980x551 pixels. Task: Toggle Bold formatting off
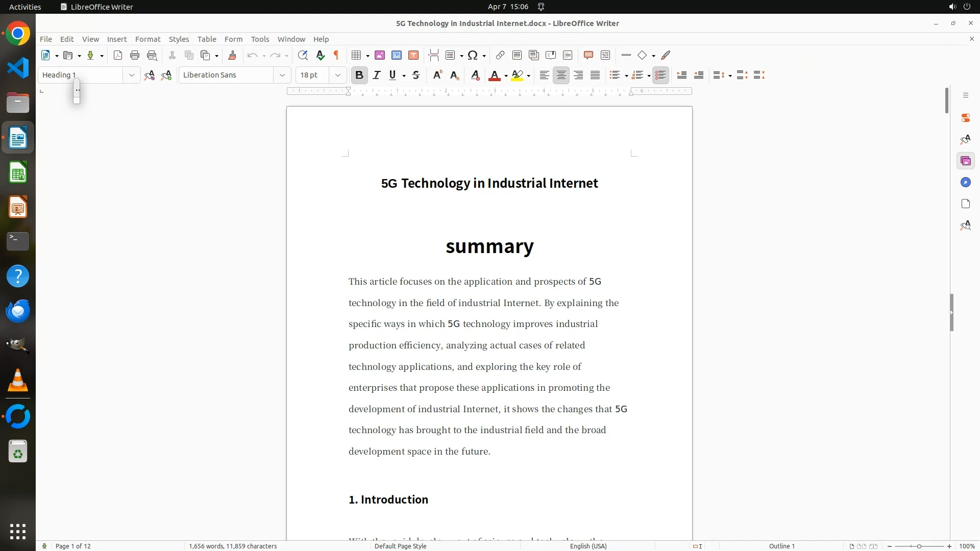359,76
